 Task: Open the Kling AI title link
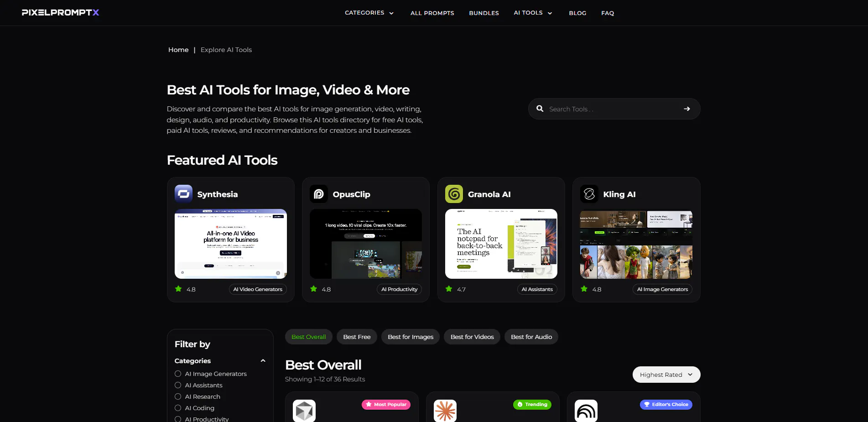tap(619, 194)
